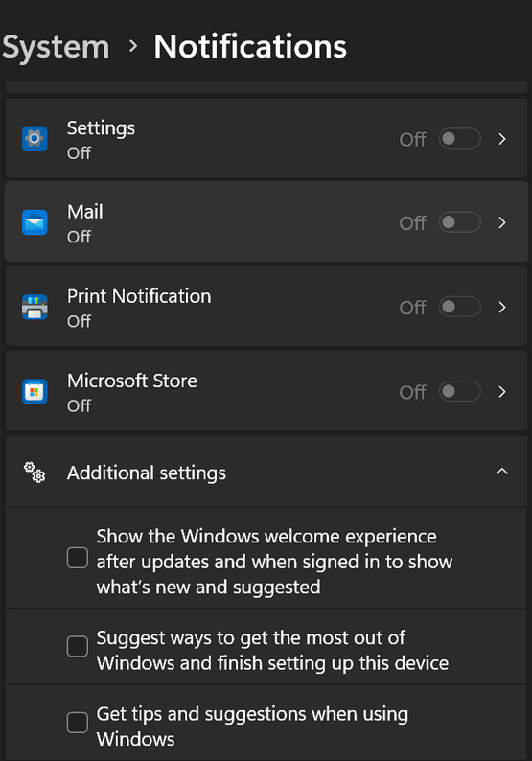Viewport: 532px width, 761px height.
Task: Click Off status beside Mail toggle
Action: [x=412, y=223]
